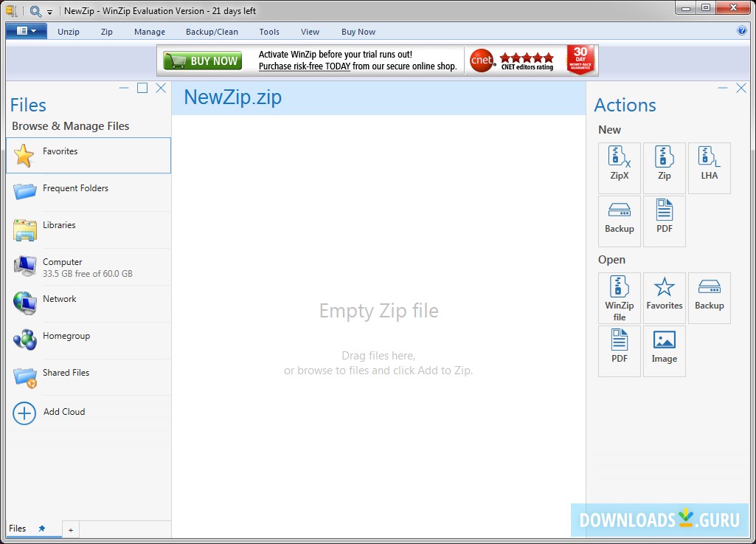Viewport: 756px width, 544px height.
Task: Pin the Files tab
Action: 42,528
